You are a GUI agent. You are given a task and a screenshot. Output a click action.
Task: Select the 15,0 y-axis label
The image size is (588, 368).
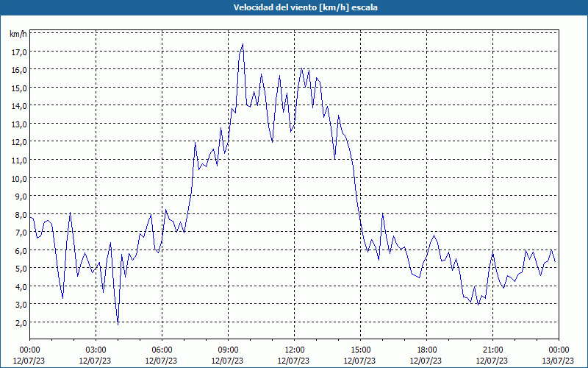coord(19,88)
